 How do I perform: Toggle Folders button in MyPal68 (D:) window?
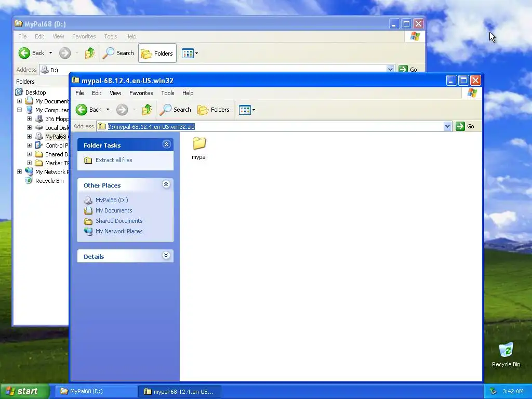click(x=157, y=53)
